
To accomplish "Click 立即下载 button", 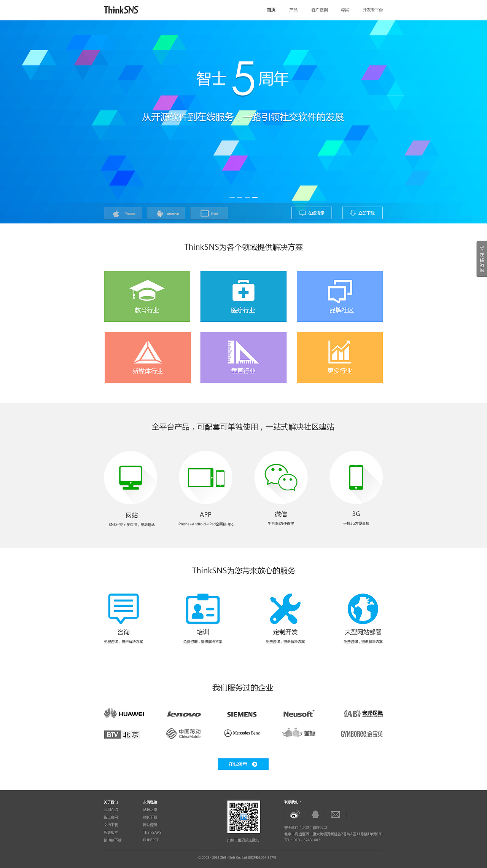I will [362, 213].
